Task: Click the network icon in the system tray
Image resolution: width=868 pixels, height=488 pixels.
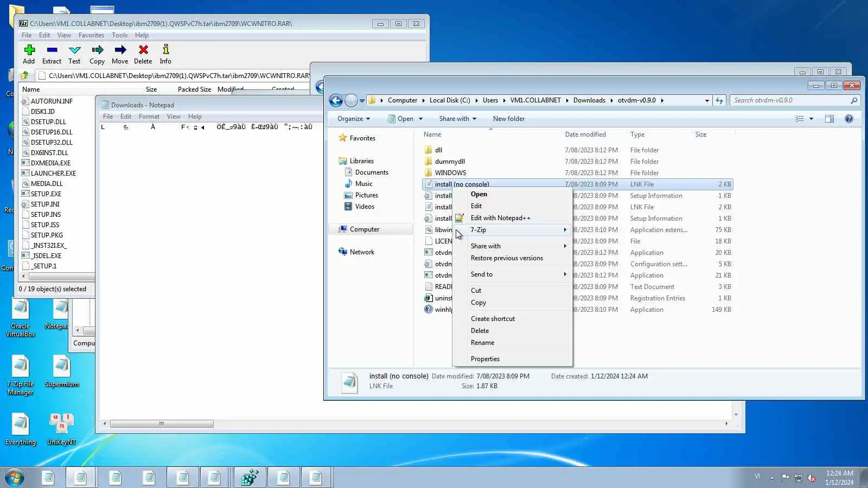Action: point(799,478)
